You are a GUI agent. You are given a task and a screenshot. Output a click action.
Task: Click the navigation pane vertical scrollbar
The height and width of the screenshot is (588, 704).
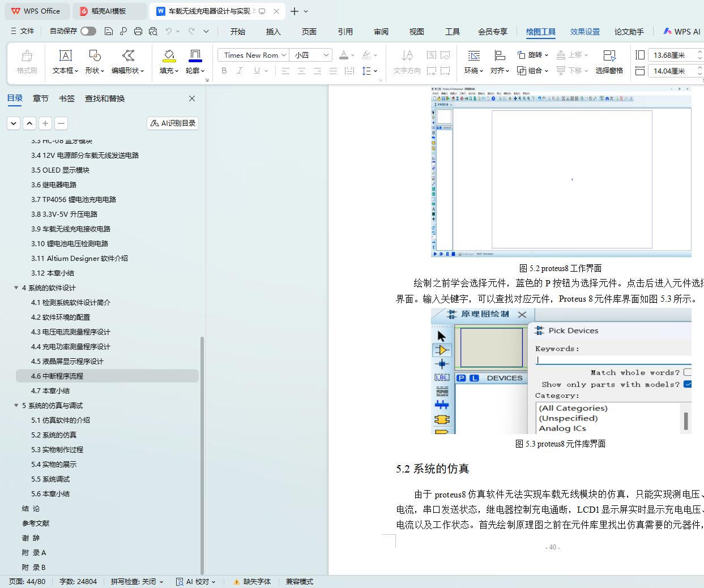point(202,453)
